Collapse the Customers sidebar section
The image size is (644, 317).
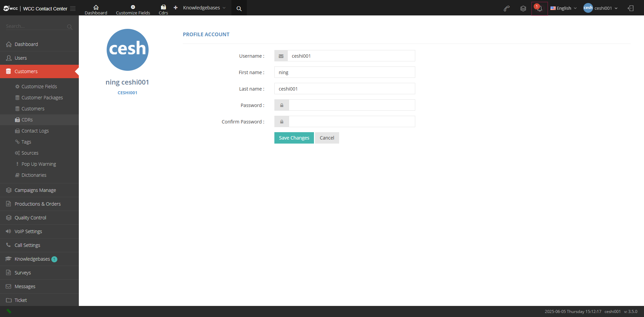tap(39, 71)
